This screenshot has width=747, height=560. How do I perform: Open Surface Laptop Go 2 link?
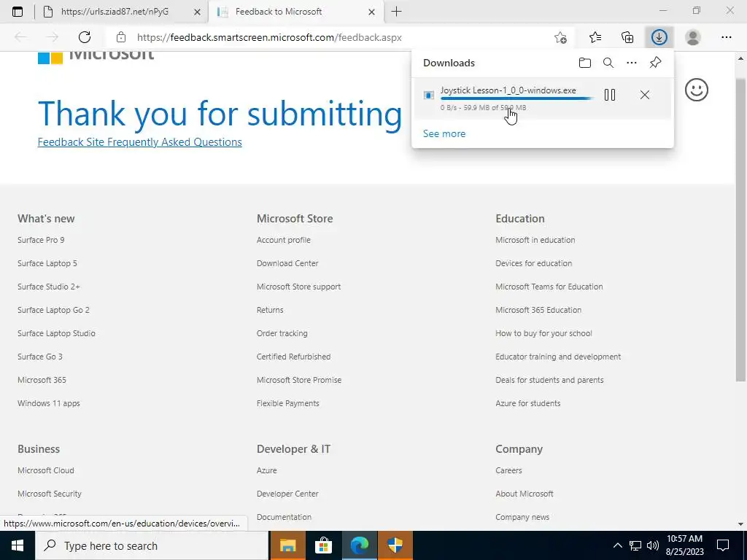(x=53, y=310)
